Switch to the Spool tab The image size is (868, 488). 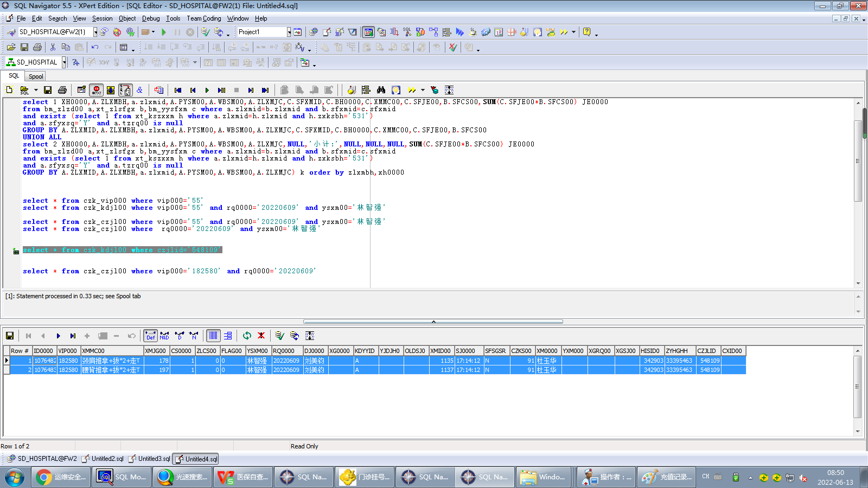tap(36, 76)
